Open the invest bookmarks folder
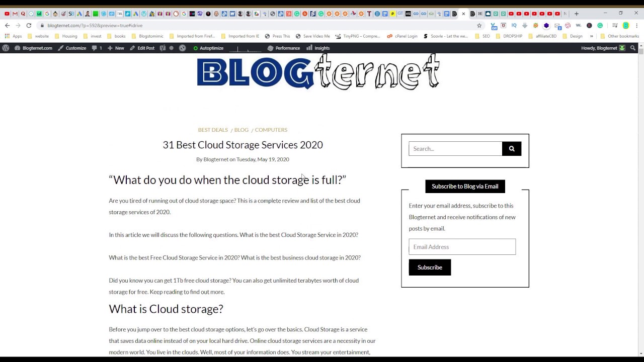Screen dimensions: 644x362 92,36
